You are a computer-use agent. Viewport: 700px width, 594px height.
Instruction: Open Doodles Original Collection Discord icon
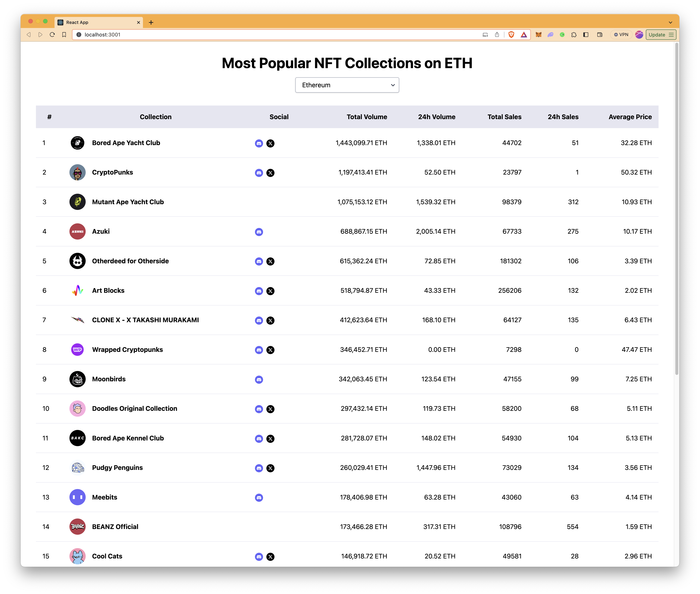[259, 409]
